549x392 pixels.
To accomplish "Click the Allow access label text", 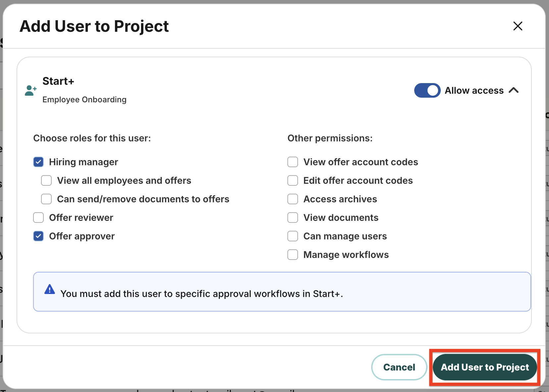I will point(474,90).
